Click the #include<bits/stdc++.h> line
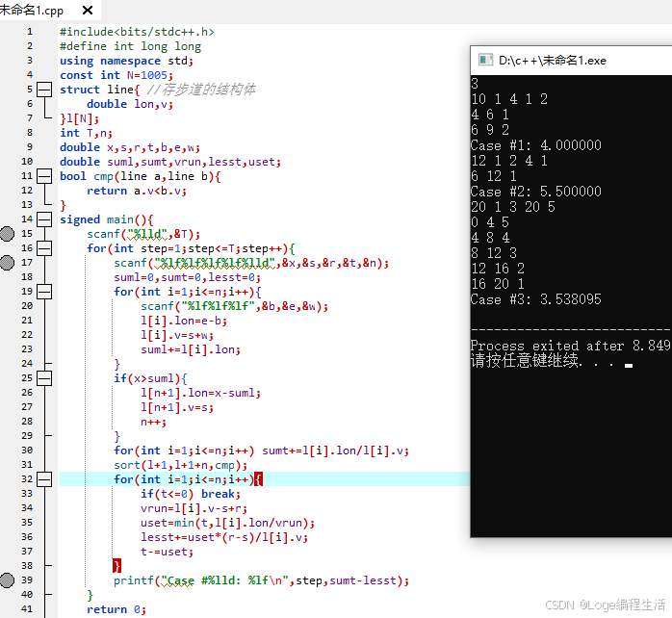Image resolution: width=672 pixels, height=618 pixels. 137,32
